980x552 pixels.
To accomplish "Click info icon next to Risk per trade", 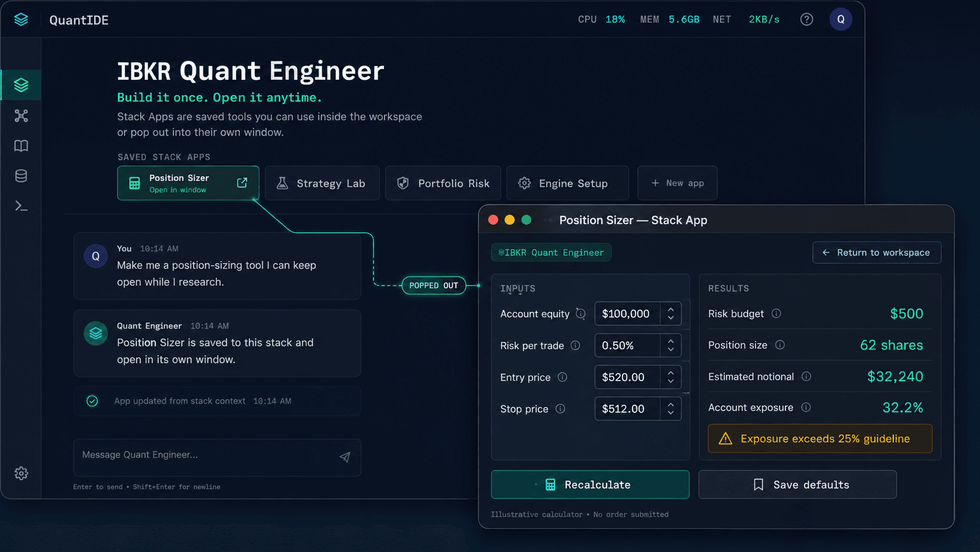I will coord(576,346).
